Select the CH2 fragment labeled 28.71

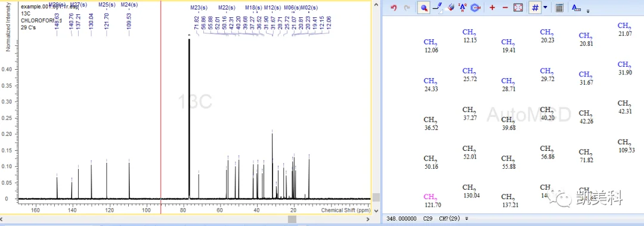(x=508, y=85)
